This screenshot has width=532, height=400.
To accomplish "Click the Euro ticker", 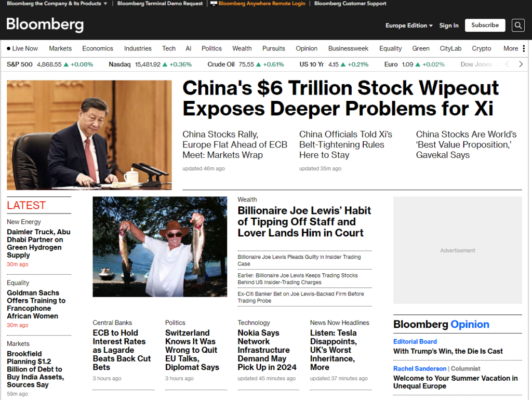I will (414, 64).
